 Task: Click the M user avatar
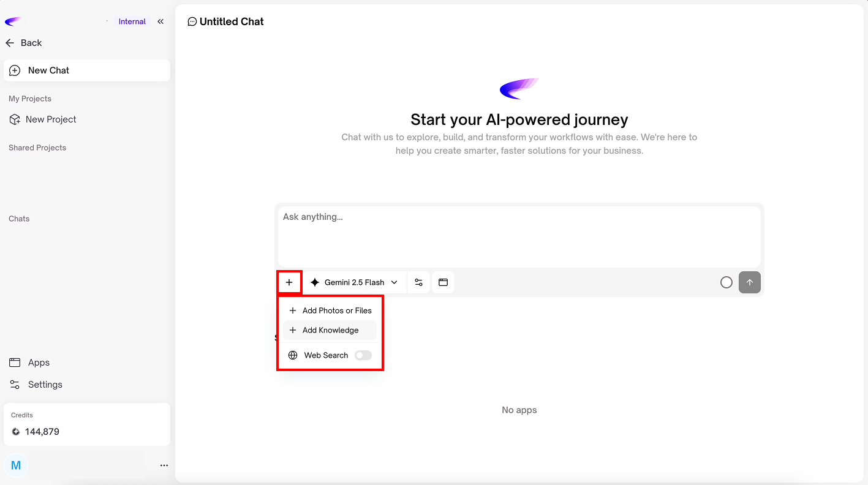[x=16, y=465]
